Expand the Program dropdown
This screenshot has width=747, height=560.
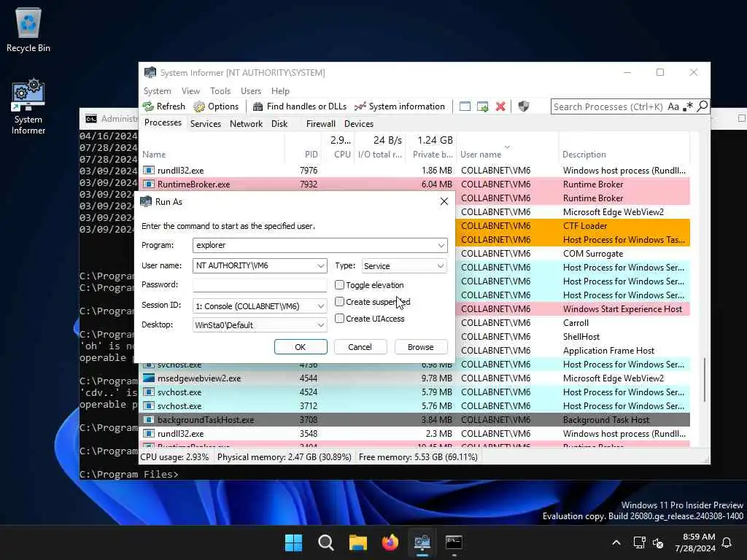[441, 245]
